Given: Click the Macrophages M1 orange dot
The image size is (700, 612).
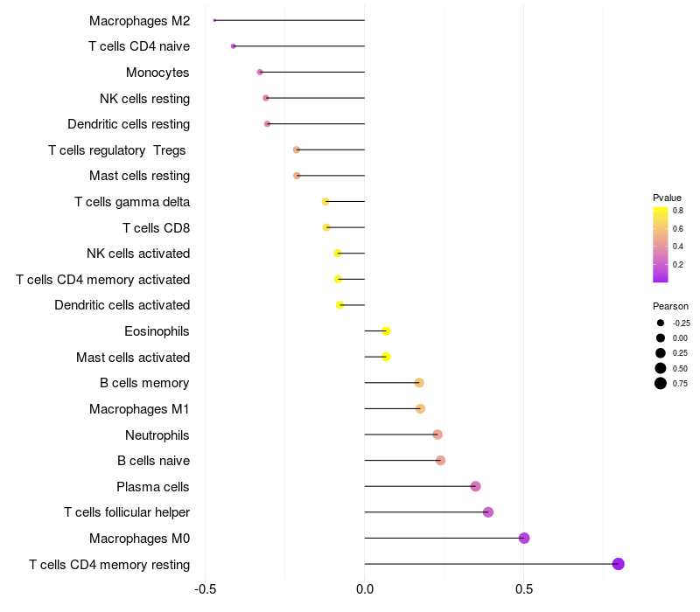Looking at the screenshot, I should click(x=420, y=408).
